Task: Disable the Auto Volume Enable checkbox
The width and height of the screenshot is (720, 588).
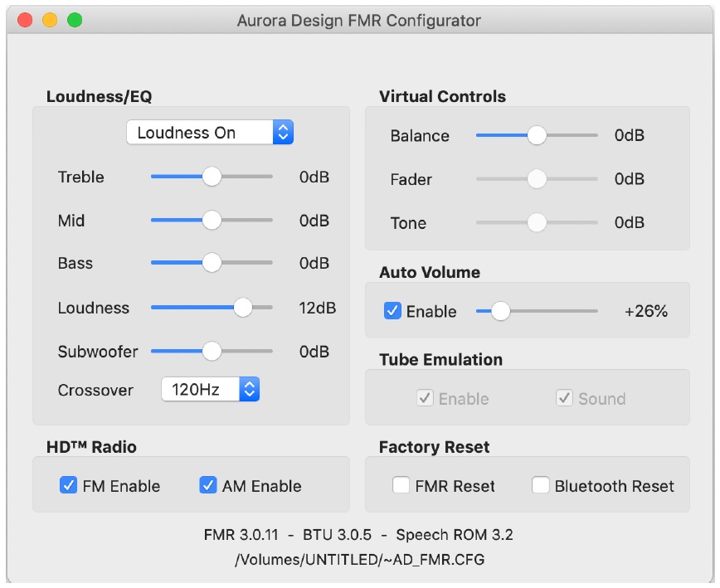Action: [393, 311]
